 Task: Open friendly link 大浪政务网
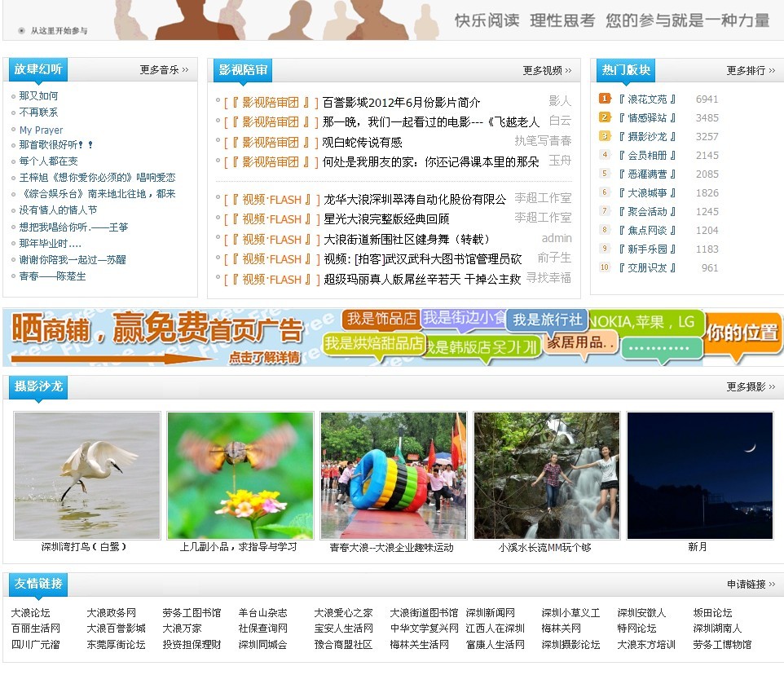point(111,612)
